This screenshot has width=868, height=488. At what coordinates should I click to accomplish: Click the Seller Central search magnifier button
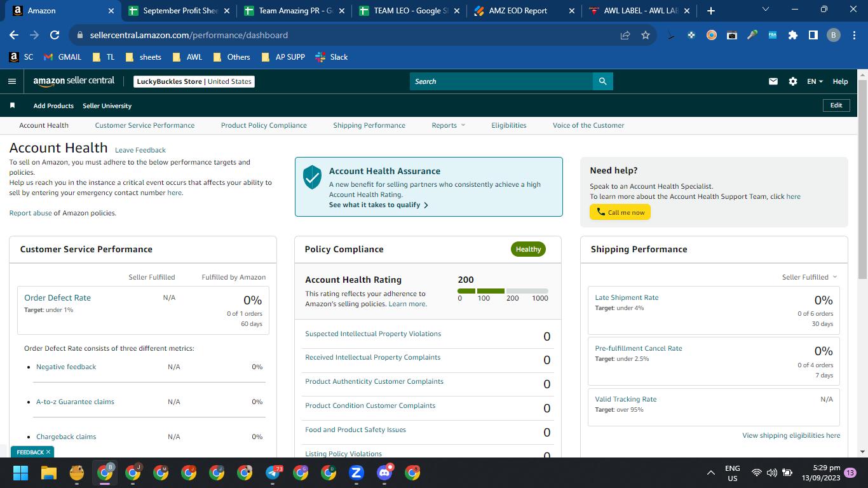(603, 81)
